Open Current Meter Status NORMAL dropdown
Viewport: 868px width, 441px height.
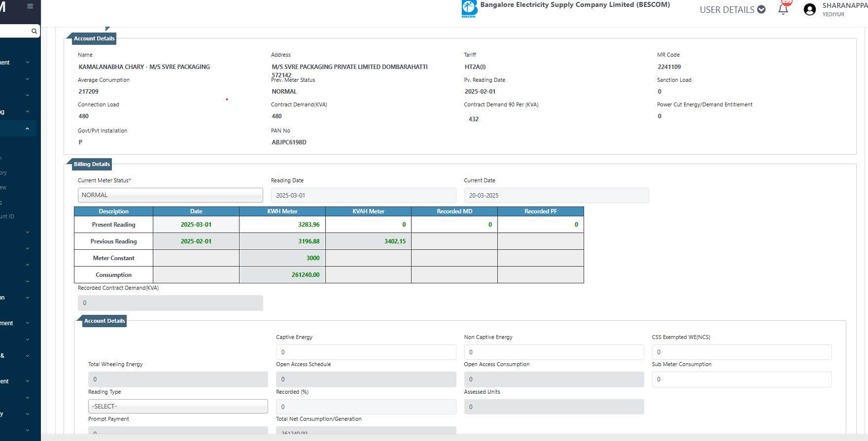171,195
